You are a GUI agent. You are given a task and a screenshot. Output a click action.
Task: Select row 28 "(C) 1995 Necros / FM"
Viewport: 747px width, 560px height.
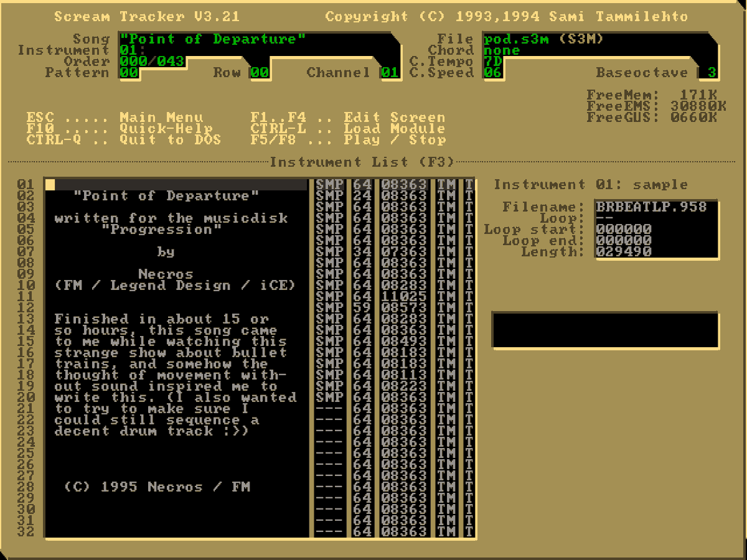(157, 487)
